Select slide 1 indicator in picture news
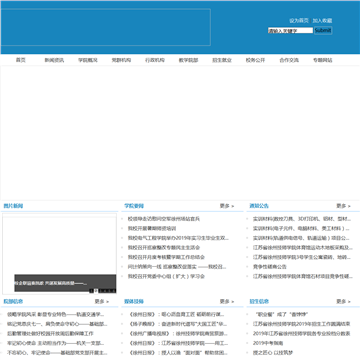The width and height of the screenshot is (360, 360). tap(91, 291)
